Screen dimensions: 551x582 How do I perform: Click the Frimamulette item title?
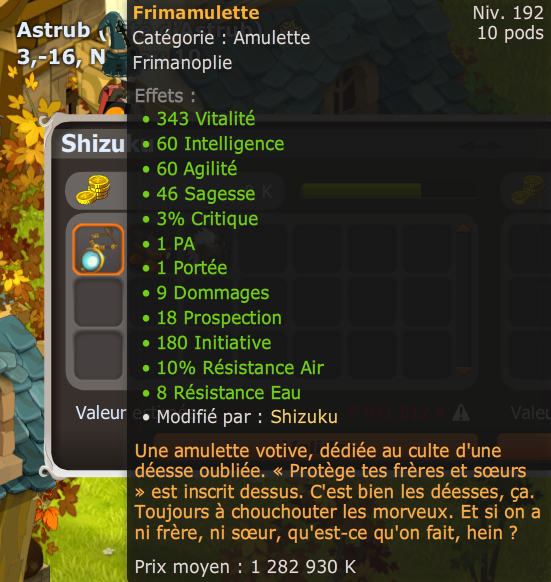click(x=196, y=13)
